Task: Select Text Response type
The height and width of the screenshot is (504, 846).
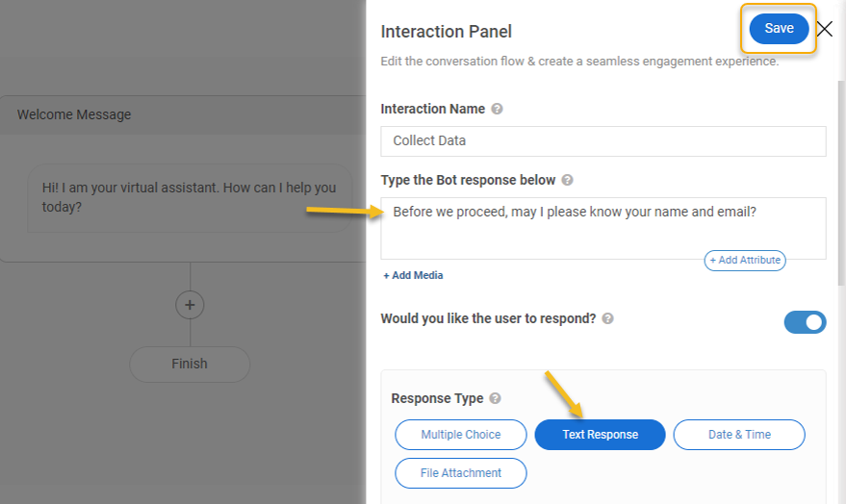Action: click(x=600, y=435)
